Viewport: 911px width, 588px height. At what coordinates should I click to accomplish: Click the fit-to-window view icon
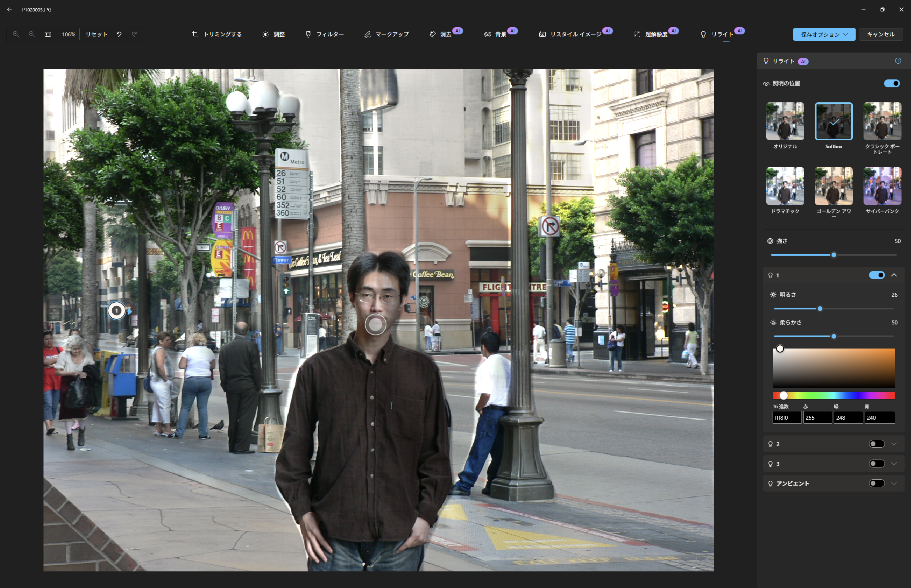(48, 34)
